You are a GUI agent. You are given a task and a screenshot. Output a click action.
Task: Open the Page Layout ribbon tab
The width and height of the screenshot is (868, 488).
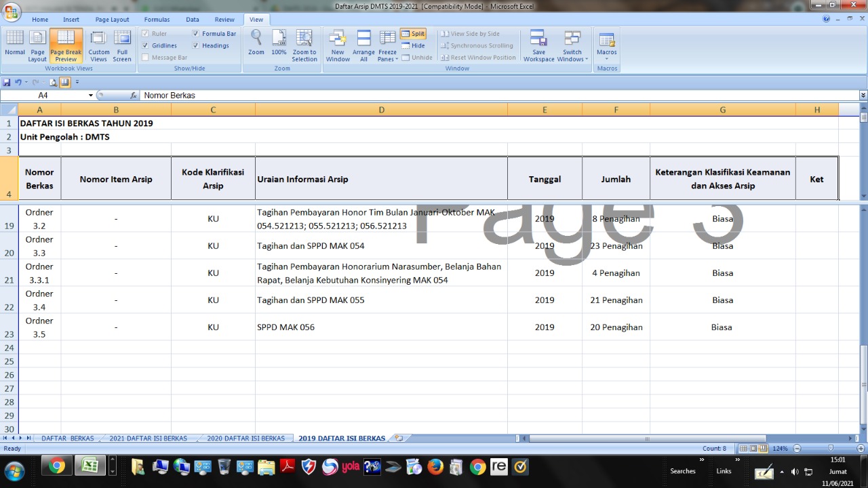click(x=112, y=20)
